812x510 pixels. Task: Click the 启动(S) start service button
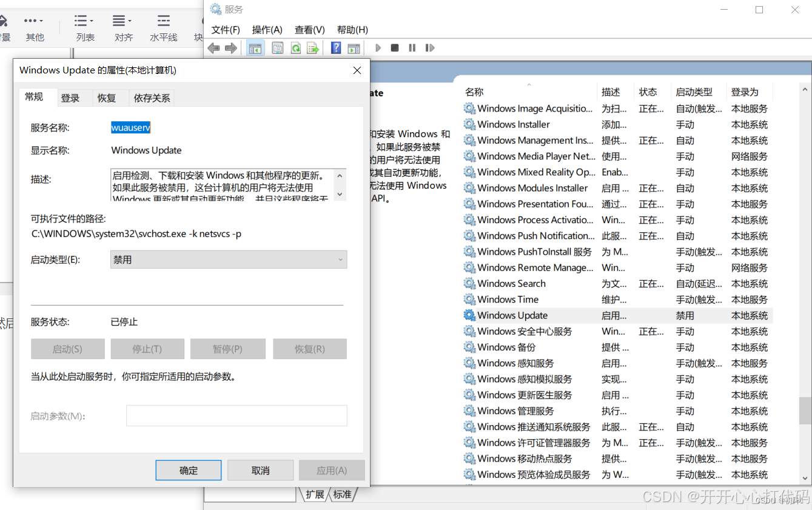pyautogui.click(x=67, y=349)
